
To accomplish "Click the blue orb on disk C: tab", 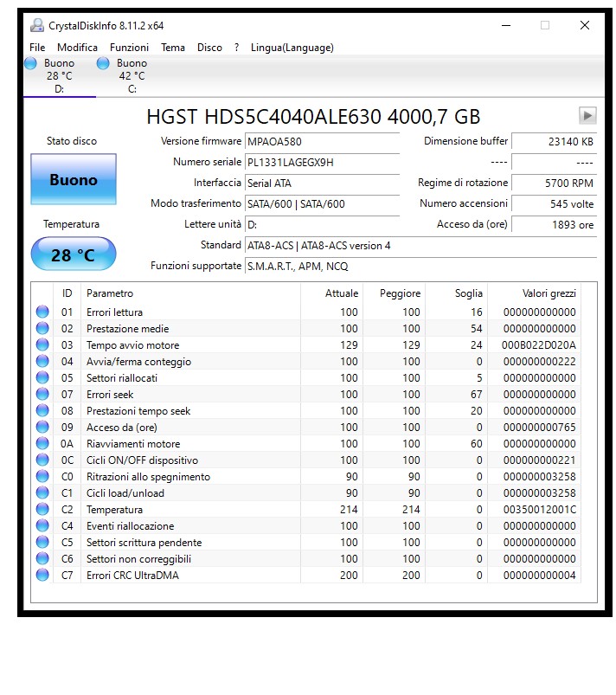I will pyautogui.click(x=103, y=63).
